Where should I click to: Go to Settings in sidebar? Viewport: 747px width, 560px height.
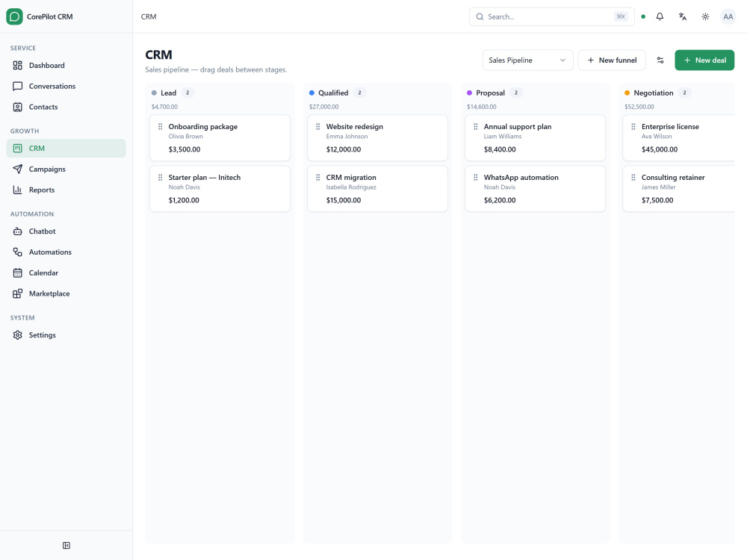tap(66, 335)
